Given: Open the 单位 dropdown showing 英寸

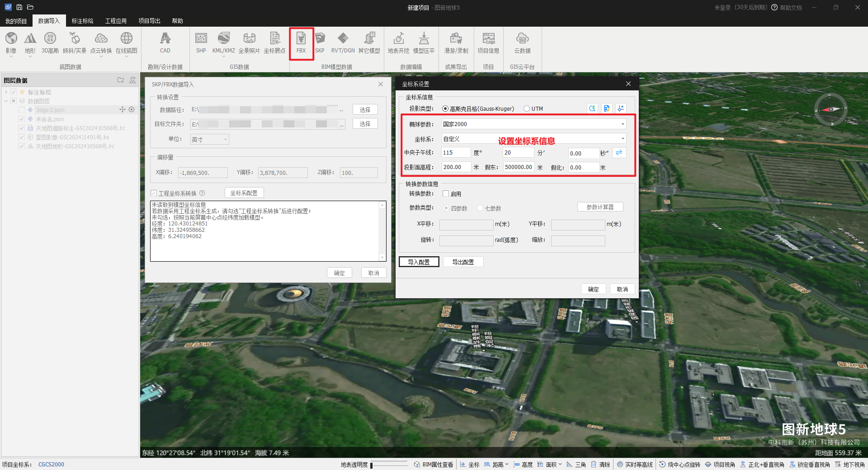Looking at the screenshot, I should tap(209, 140).
